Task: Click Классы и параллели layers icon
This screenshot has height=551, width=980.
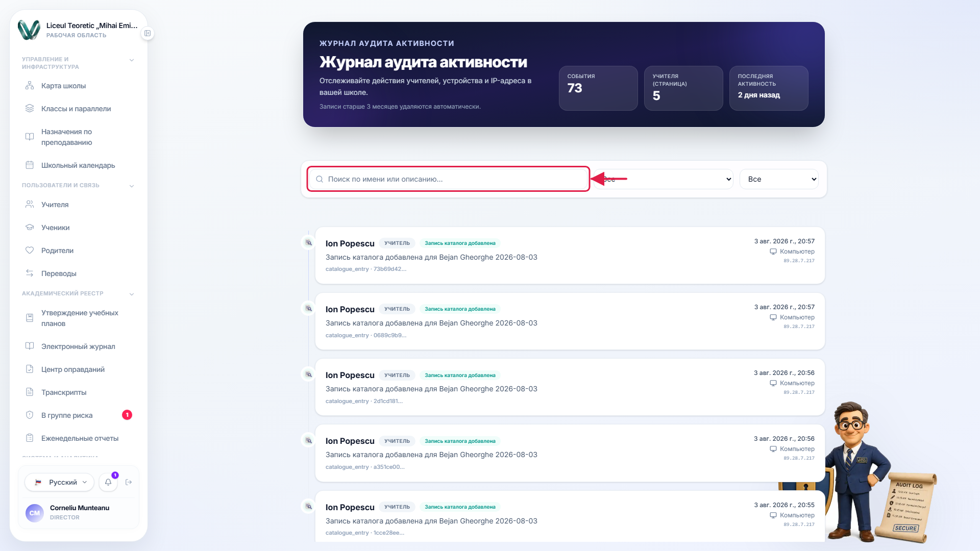Action: [30, 109]
